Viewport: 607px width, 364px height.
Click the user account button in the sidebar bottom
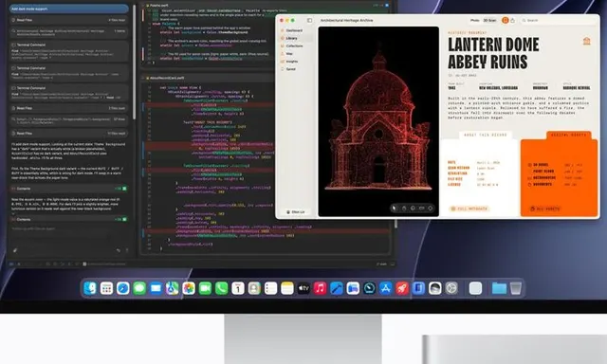pyautogui.click(x=295, y=212)
